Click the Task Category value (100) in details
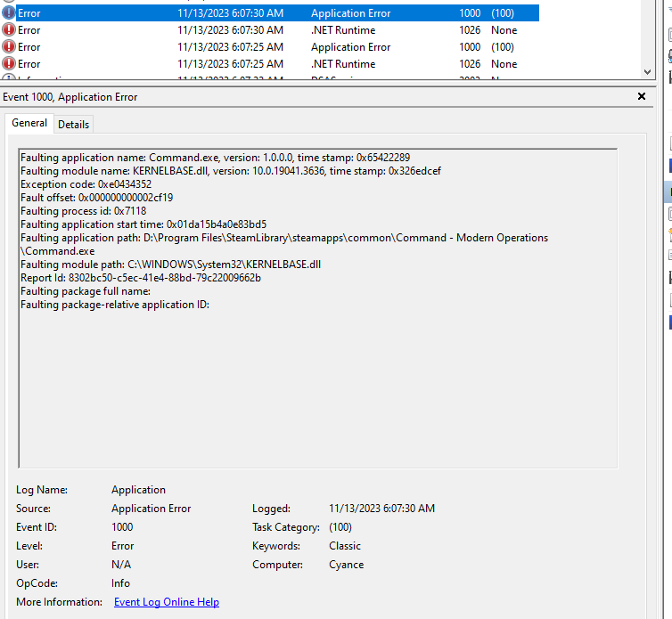Viewport: 672px width, 619px height. (x=340, y=527)
